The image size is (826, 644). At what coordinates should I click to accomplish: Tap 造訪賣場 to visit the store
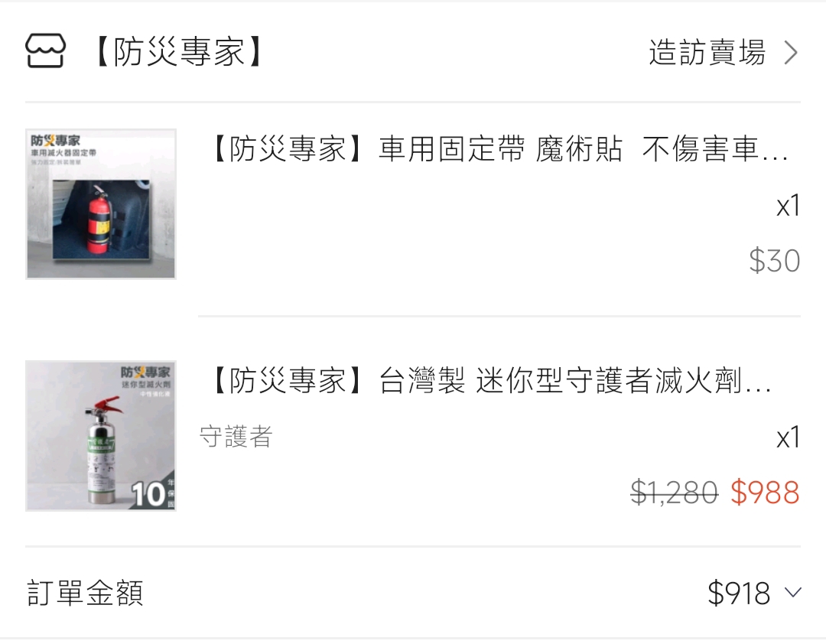coord(707,52)
